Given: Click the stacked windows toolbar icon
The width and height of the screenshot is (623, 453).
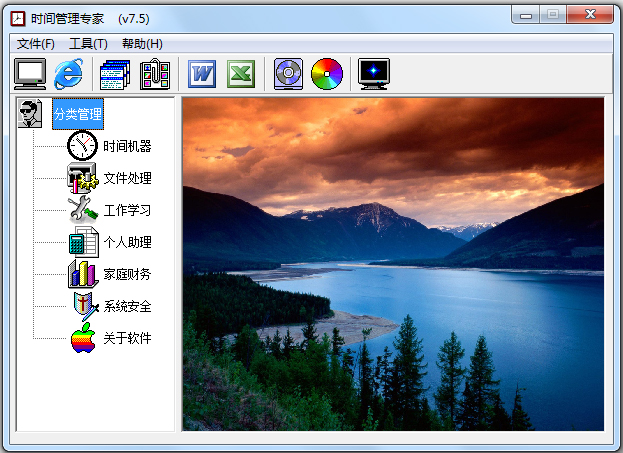Looking at the screenshot, I should (115, 74).
